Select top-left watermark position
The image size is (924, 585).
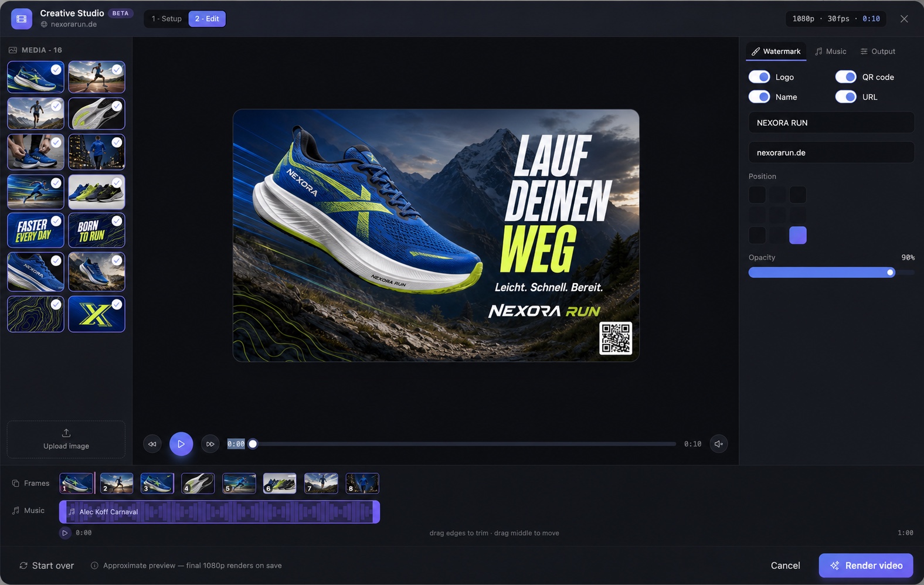coord(757,195)
